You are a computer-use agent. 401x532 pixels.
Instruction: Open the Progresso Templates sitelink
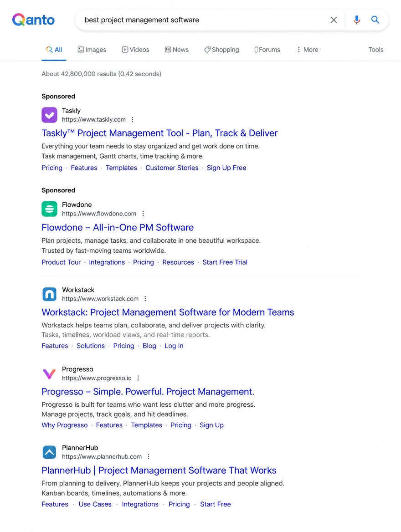[146, 425]
